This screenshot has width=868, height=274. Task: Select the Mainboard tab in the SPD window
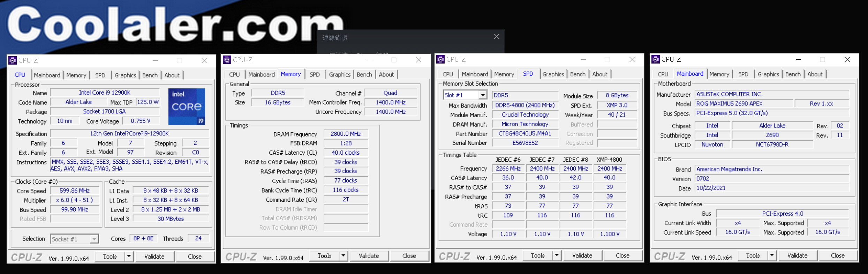pyautogui.click(x=475, y=74)
